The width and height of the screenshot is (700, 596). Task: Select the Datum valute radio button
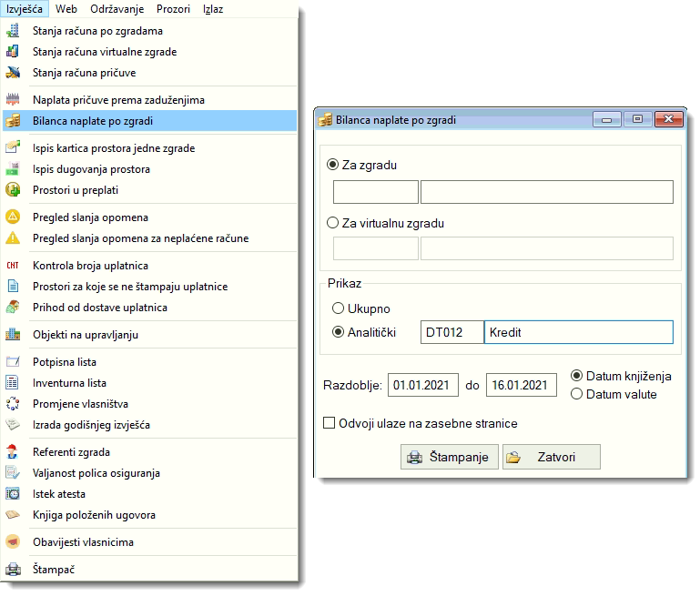click(575, 394)
